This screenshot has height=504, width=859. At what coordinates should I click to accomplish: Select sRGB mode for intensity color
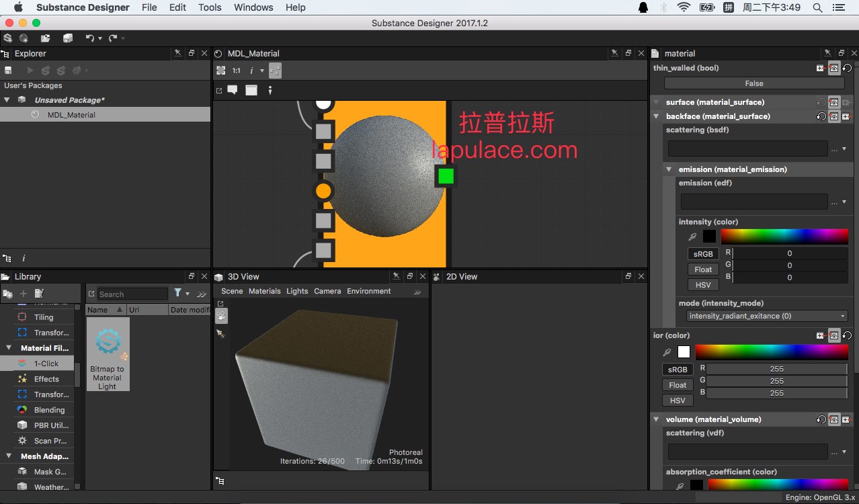[x=703, y=254]
